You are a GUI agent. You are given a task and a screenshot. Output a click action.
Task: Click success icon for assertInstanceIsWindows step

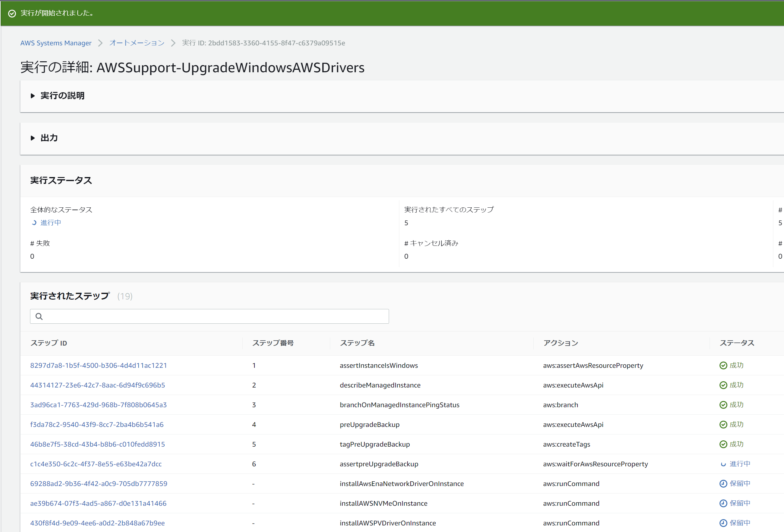723,365
